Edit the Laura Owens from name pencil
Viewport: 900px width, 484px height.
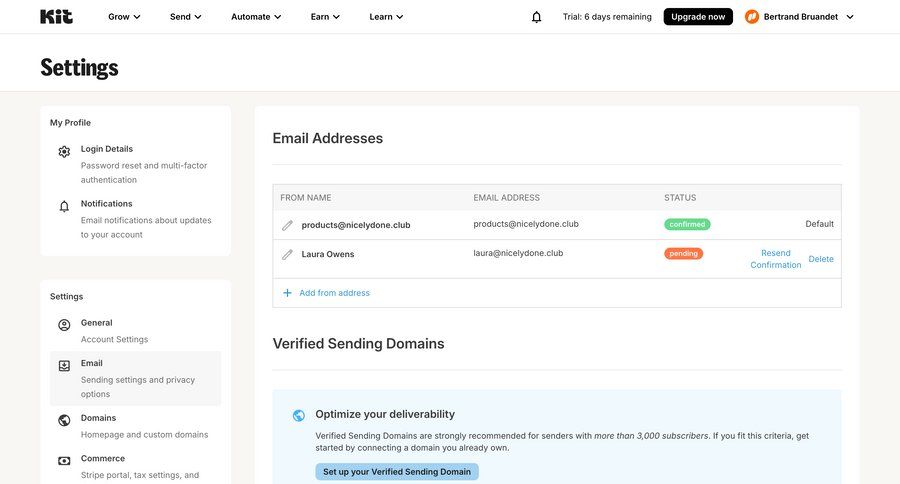(288, 254)
